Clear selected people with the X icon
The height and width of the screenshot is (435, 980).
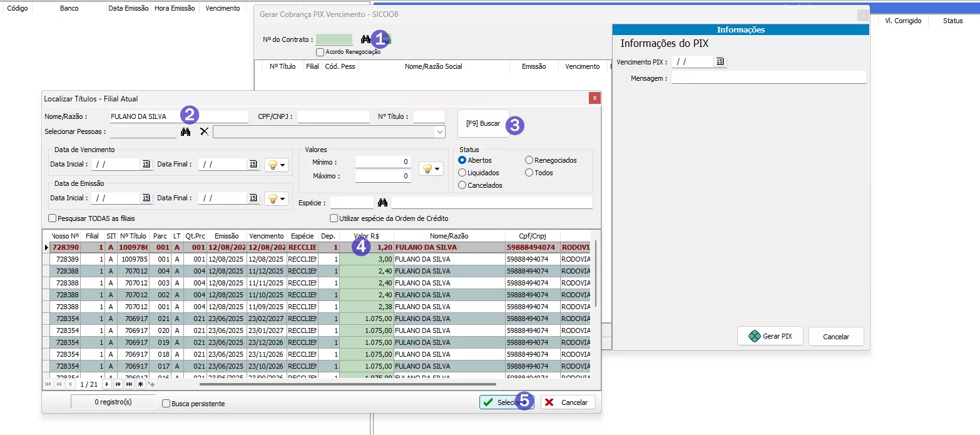[204, 132]
